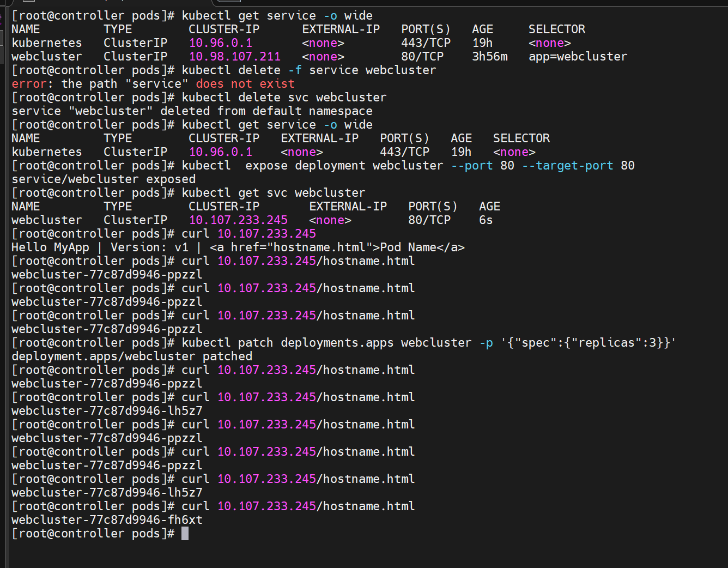This screenshot has width=728, height=568.
Task: Click the 'Pod Name' anchor text
Action: (408, 247)
